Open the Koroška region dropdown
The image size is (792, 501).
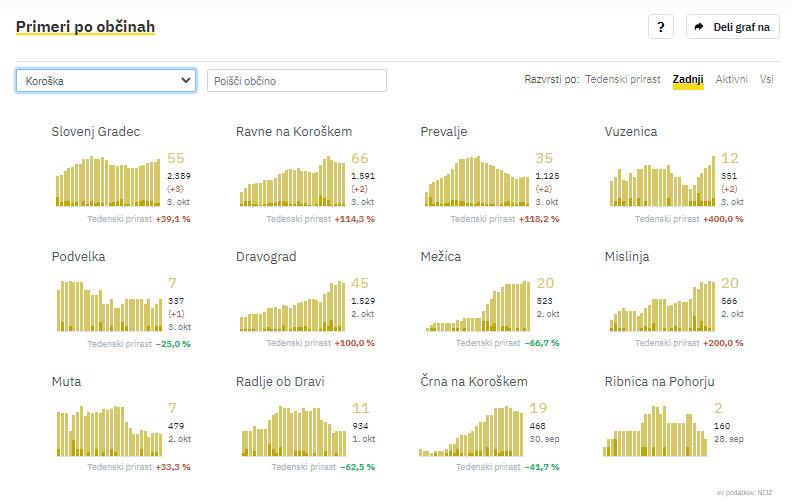[x=106, y=81]
